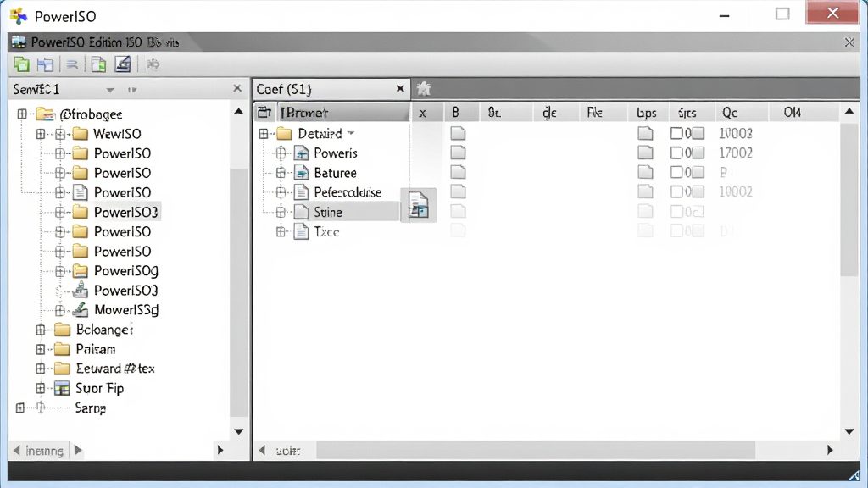Click the Bromet column header
Image resolution: width=868 pixels, height=488 pixels.
343,113
